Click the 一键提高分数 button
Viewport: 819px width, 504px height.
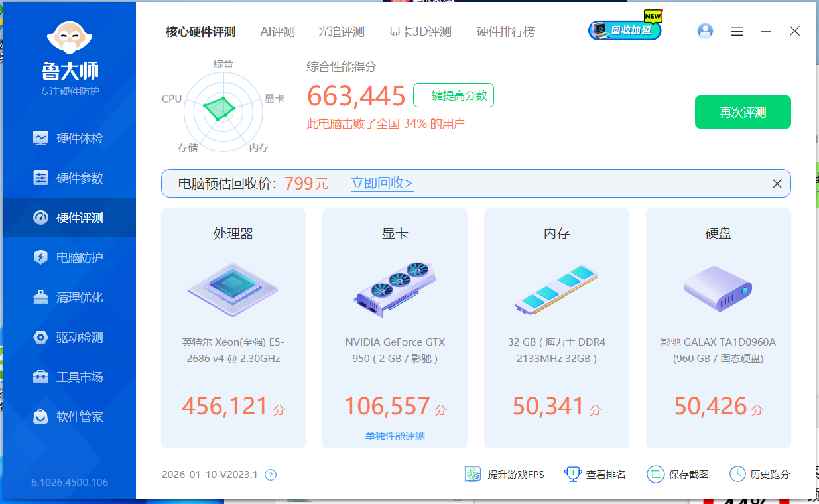[x=454, y=95]
